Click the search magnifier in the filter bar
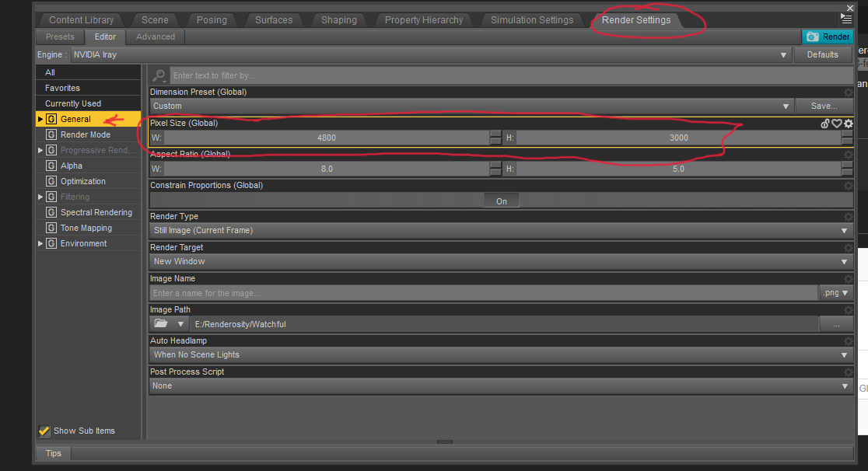The image size is (868, 471). pos(159,75)
